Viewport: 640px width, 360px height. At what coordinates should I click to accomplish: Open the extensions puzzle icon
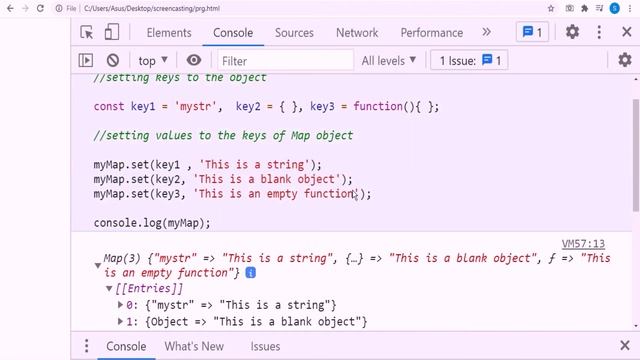[x=584, y=8]
